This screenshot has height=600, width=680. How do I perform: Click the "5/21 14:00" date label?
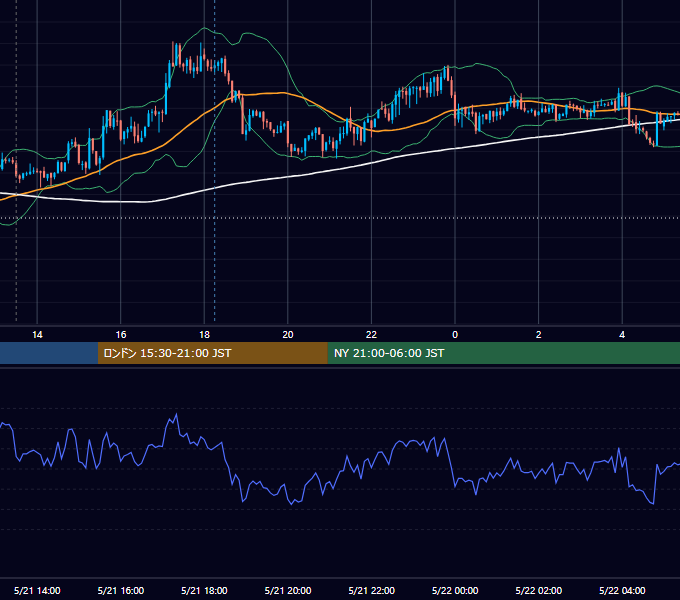(x=37, y=590)
